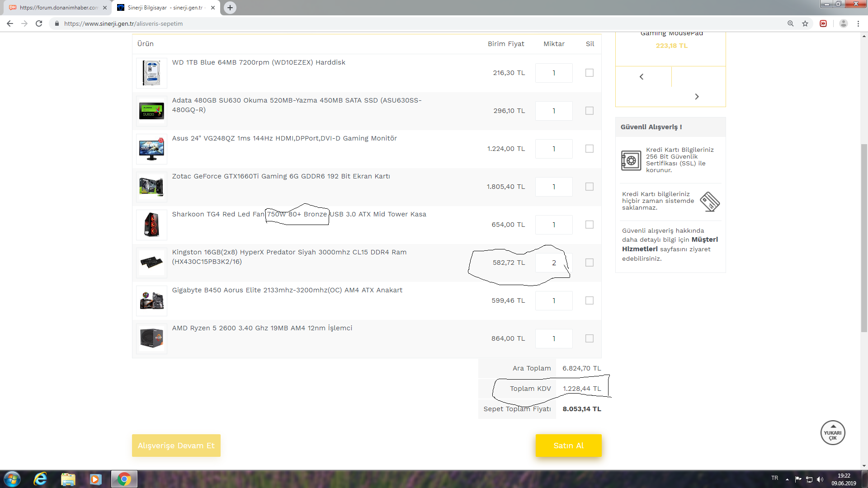Show previous product in sidebar carousel
Image resolution: width=868 pixels, height=488 pixels.
pos(642,77)
